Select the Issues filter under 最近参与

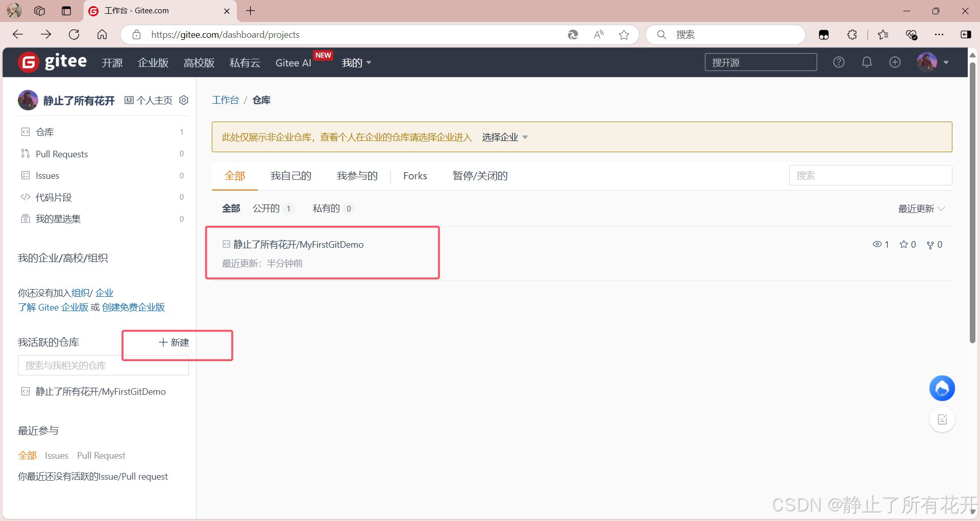coord(57,455)
